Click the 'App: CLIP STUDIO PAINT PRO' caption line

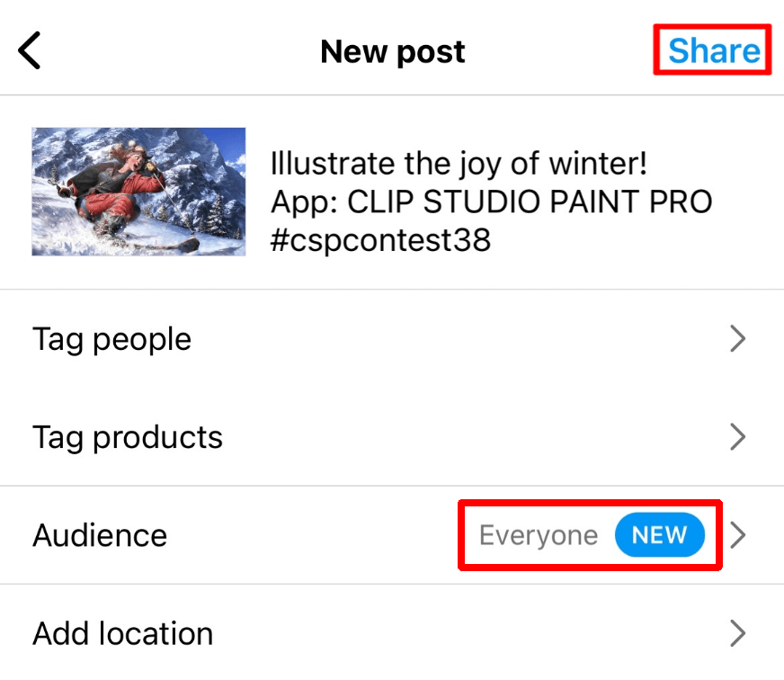[x=491, y=202]
